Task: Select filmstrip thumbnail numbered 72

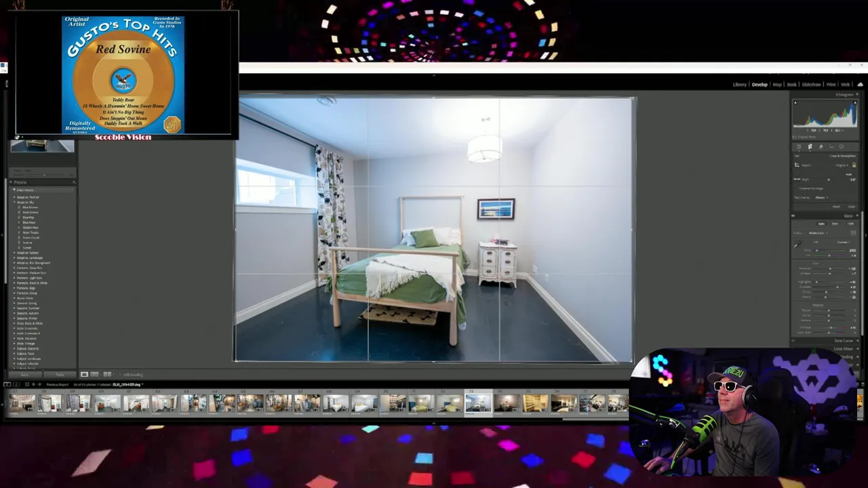Action: pos(450,403)
